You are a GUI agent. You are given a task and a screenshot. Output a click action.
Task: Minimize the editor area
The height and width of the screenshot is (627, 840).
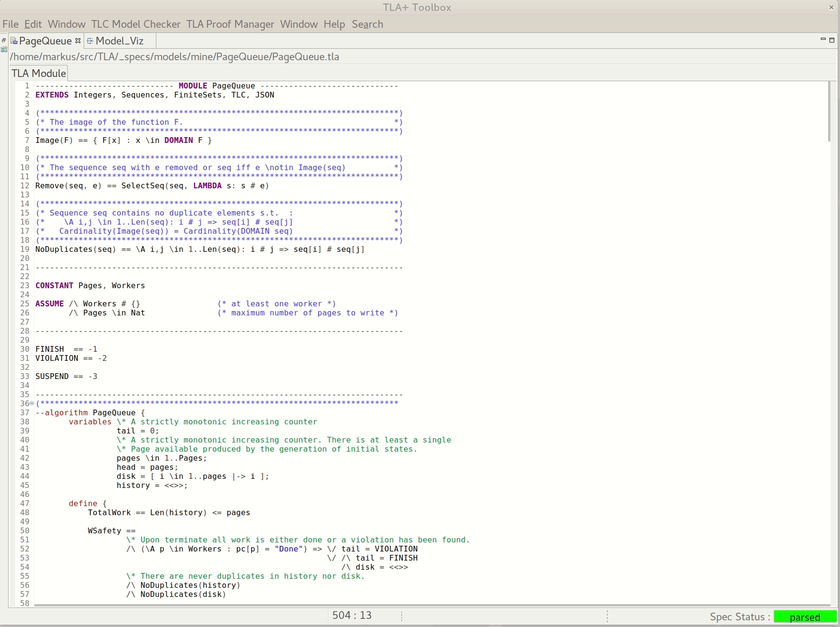823,39
